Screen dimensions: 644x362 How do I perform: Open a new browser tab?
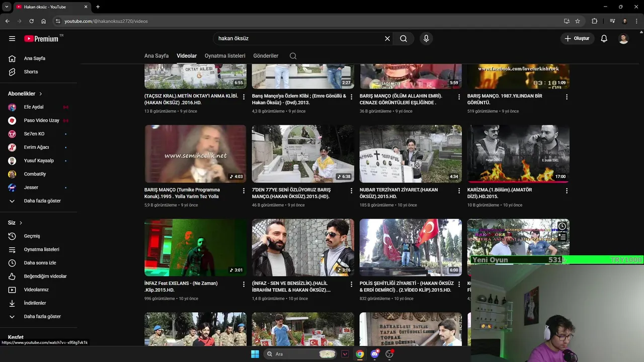pyautogui.click(x=98, y=7)
